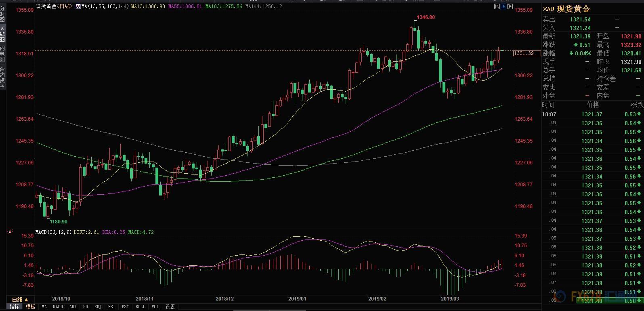Screen dimensions: 644x311
Task: Open the 闪电图 side tab
Action: [x=2, y=53]
